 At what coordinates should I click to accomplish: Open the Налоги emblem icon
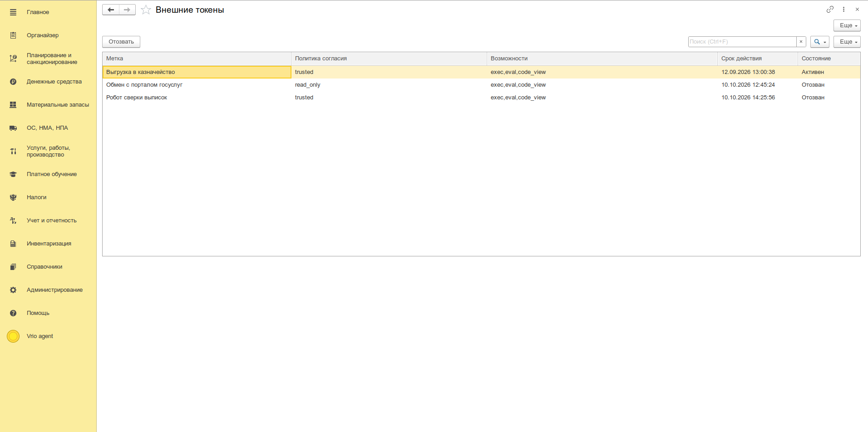13,197
